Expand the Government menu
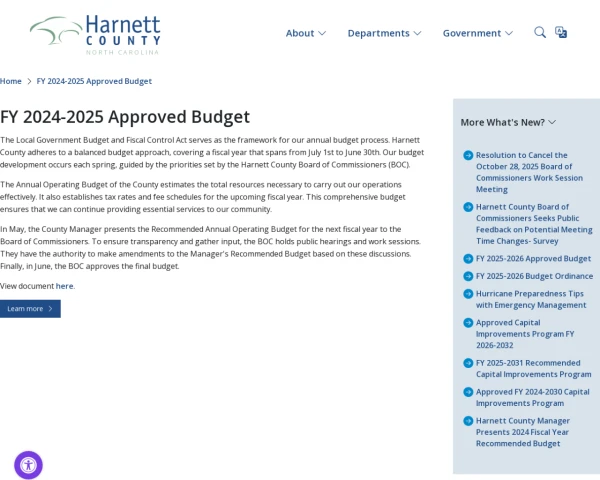 (478, 33)
